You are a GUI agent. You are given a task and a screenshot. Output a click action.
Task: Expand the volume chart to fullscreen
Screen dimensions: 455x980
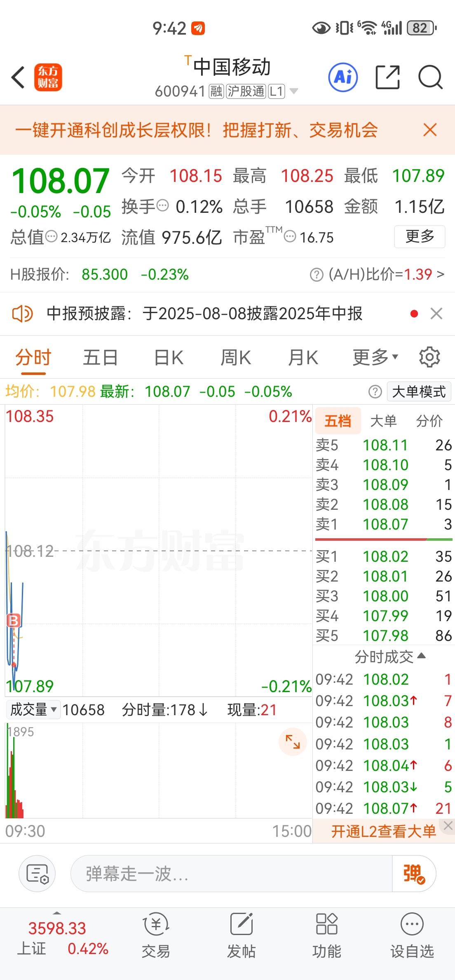point(293,742)
